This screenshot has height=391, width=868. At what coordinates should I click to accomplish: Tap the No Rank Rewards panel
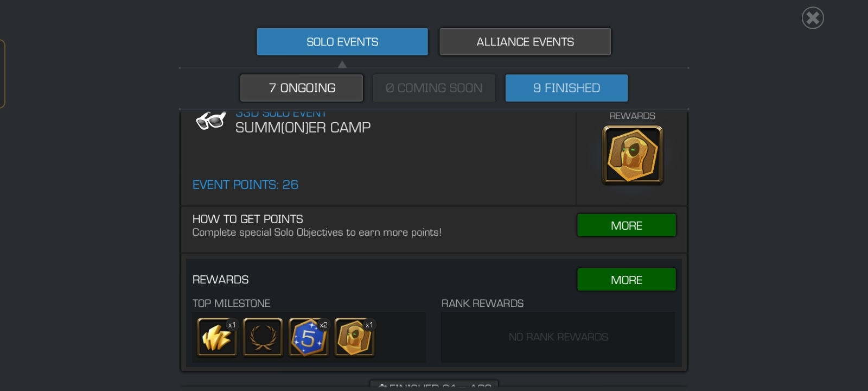pyautogui.click(x=558, y=337)
